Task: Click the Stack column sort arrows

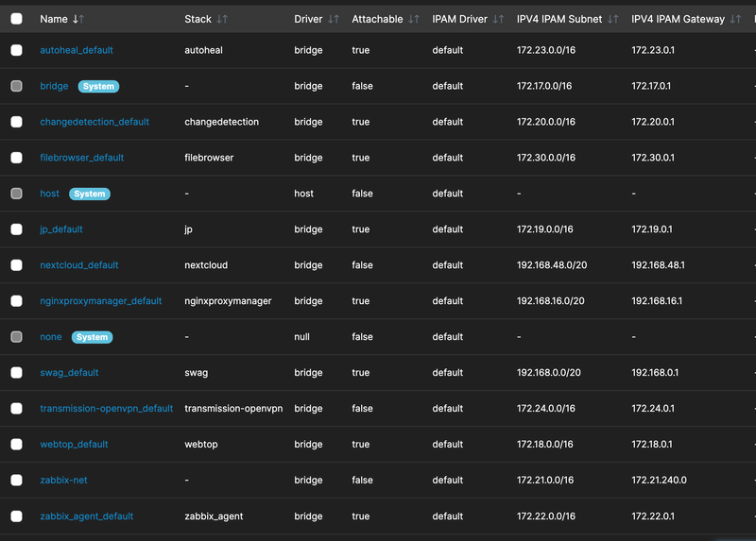Action: point(222,19)
